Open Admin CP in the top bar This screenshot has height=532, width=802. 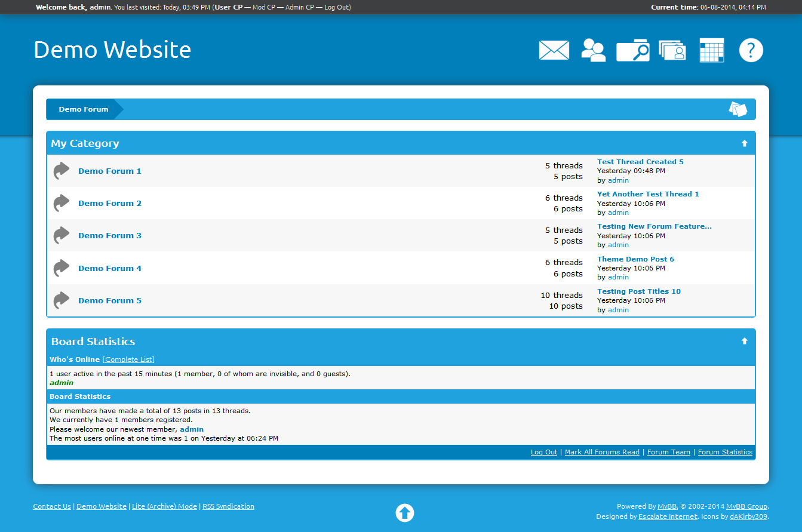(x=299, y=7)
